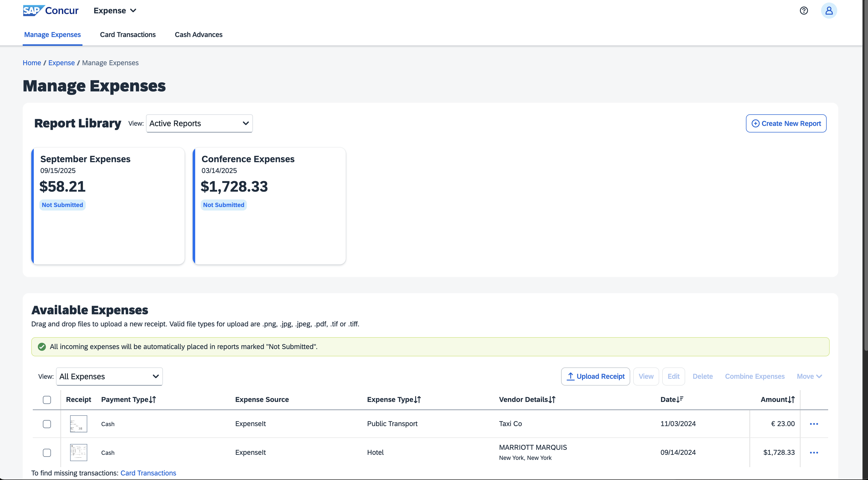Sort expenses by Amount arrows icon
The height and width of the screenshot is (480, 868).
point(792,400)
